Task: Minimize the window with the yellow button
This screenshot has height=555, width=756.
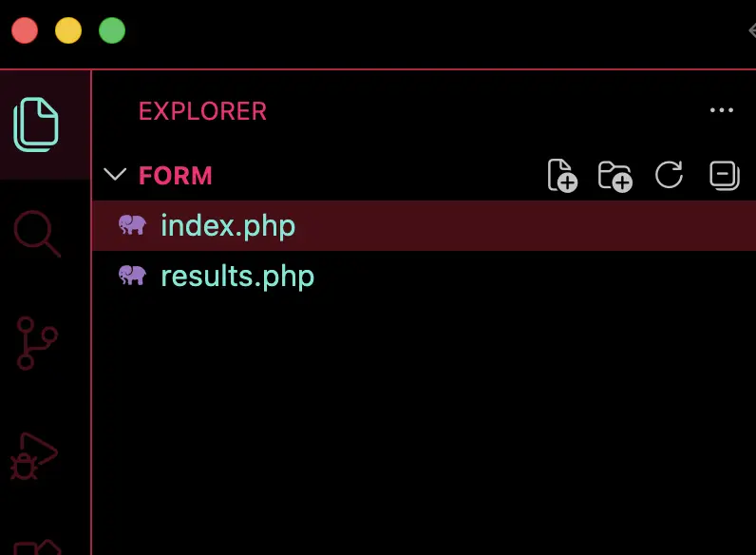Action: point(68,30)
